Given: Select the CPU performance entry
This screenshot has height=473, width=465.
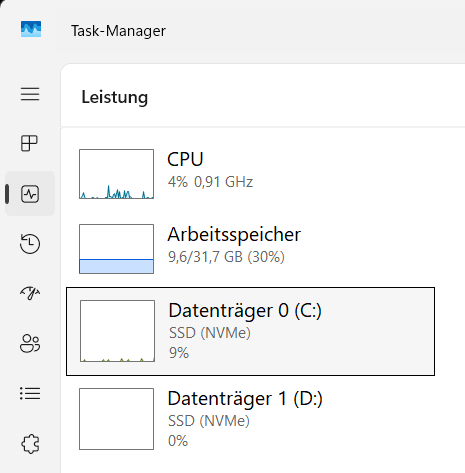Looking at the screenshot, I should tap(250, 174).
